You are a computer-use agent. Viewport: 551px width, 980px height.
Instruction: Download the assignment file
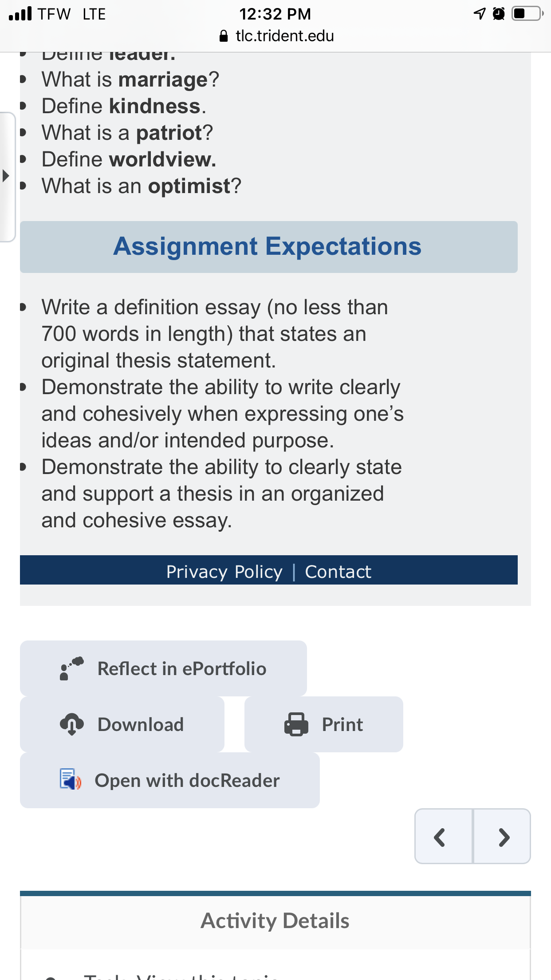(x=122, y=724)
